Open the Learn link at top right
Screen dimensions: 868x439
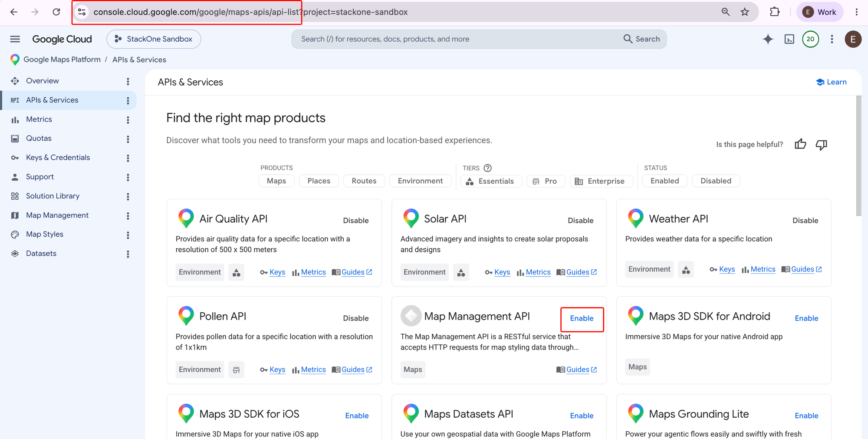click(831, 82)
